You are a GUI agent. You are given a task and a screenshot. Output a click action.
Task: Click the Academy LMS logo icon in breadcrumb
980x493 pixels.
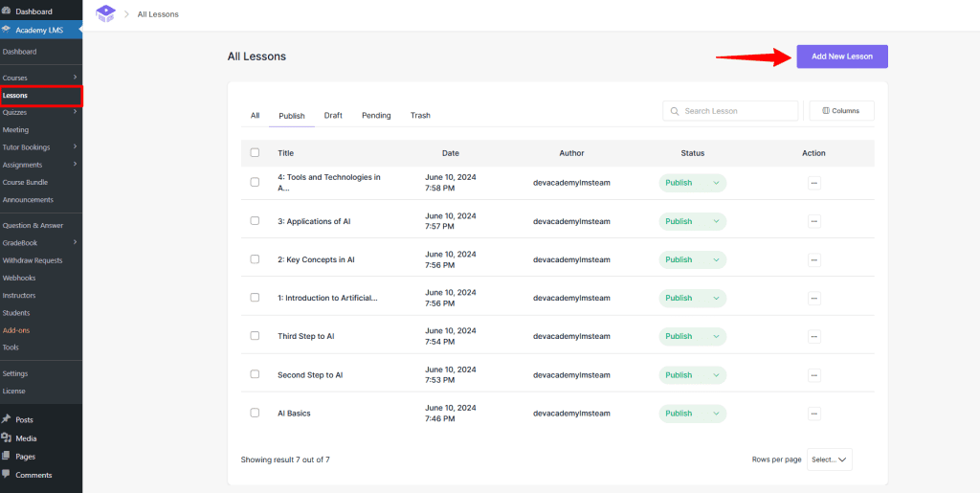click(105, 13)
